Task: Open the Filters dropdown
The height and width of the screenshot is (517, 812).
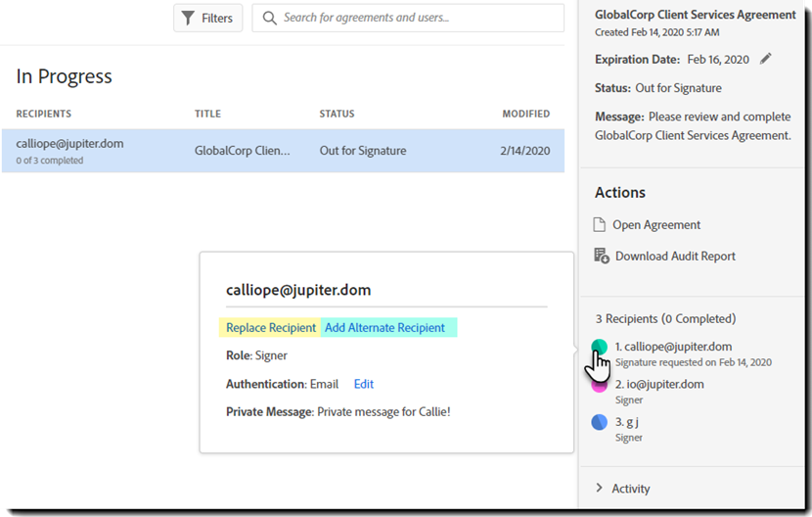Action: [207, 18]
